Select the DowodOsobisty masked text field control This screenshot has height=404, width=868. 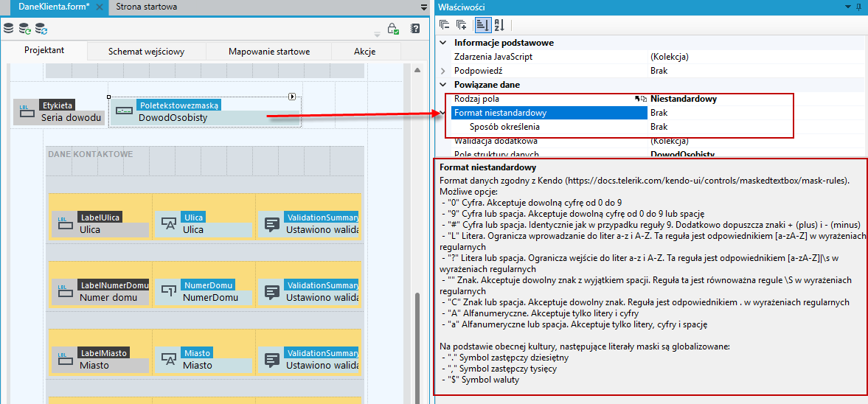tap(205, 112)
